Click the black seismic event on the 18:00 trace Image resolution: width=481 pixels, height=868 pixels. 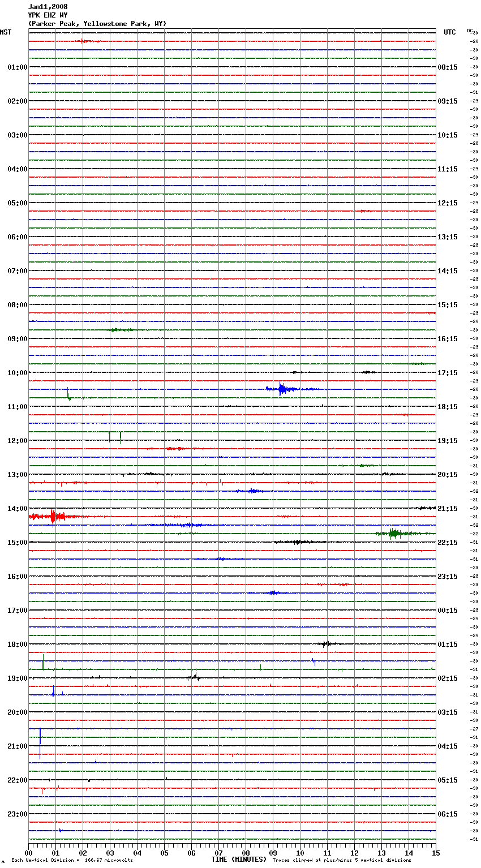pos(327,643)
